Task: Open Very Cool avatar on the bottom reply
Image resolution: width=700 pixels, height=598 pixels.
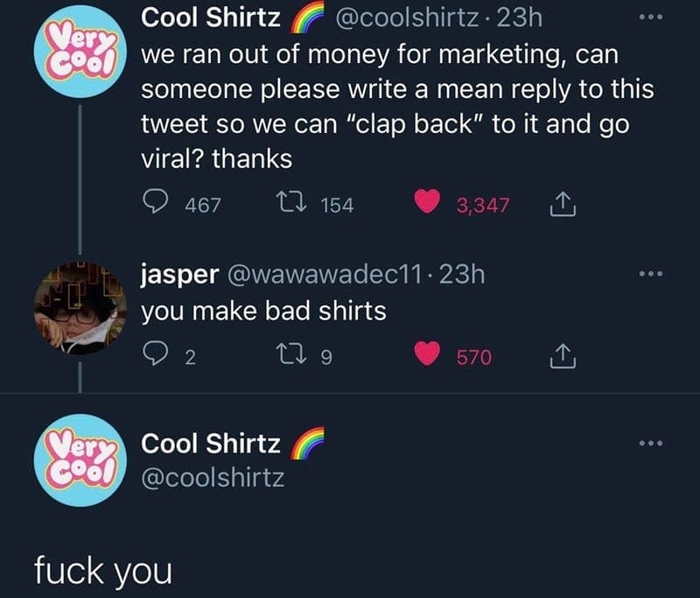Action: coord(80,460)
